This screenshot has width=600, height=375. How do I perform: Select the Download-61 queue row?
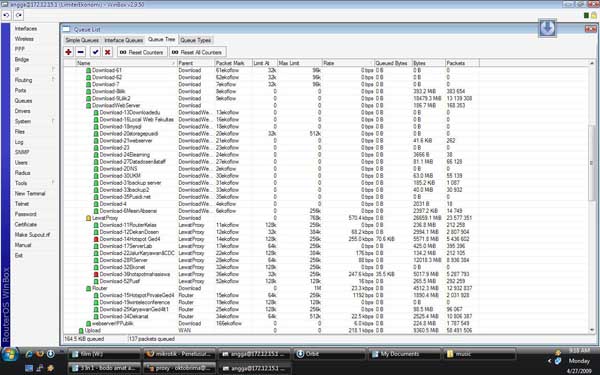[x=271, y=70]
